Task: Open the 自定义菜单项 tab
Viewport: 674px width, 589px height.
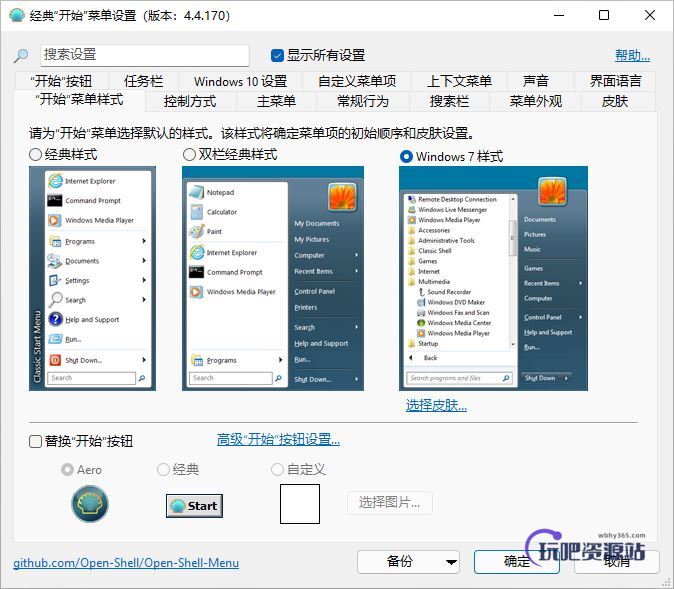Action: point(357,81)
